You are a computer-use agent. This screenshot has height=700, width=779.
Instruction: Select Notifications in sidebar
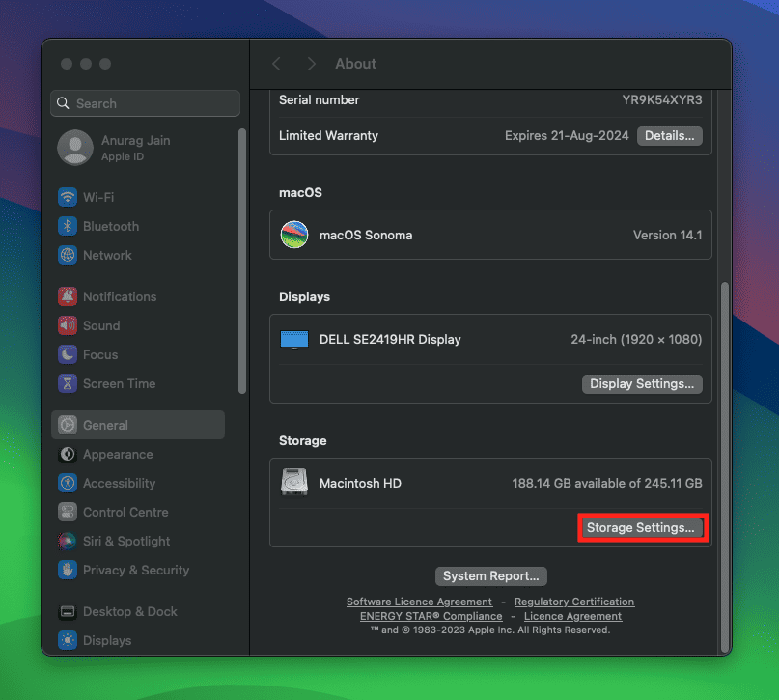pyautogui.click(x=120, y=296)
